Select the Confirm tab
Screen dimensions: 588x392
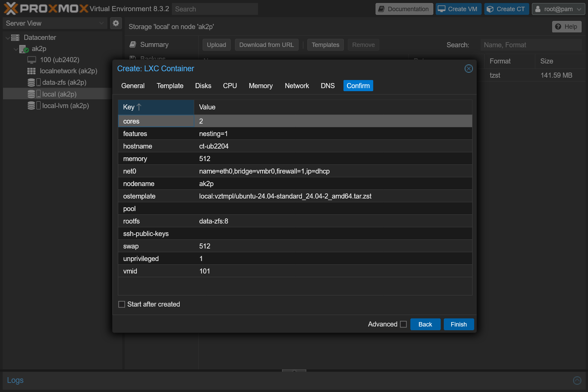(x=358, y=86)
